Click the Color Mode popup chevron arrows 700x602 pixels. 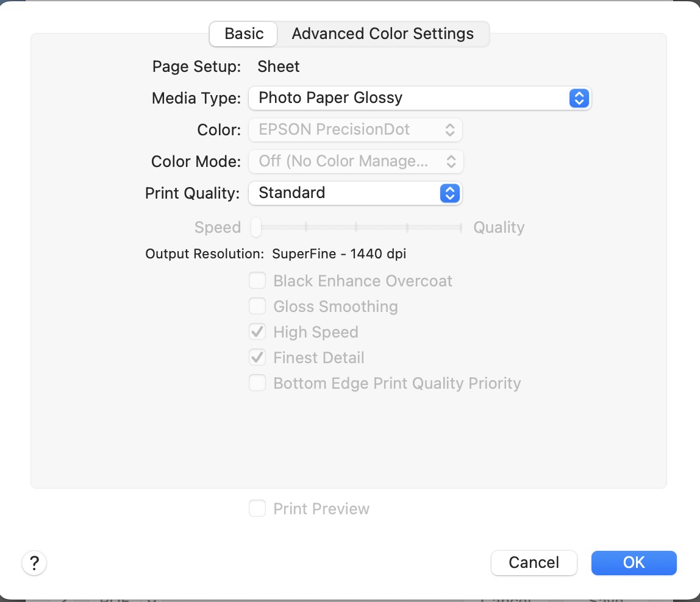451,161
